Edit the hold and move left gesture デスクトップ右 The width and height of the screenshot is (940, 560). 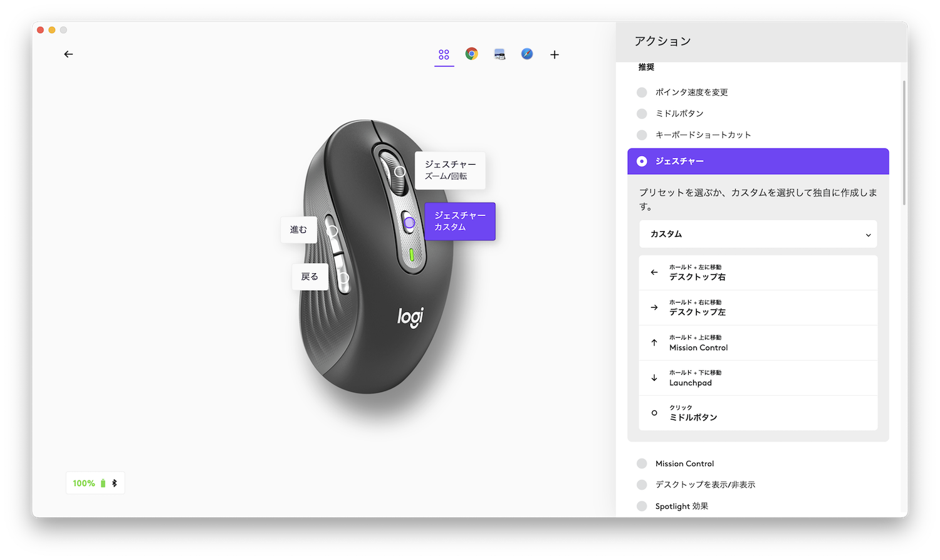[758, 272]
